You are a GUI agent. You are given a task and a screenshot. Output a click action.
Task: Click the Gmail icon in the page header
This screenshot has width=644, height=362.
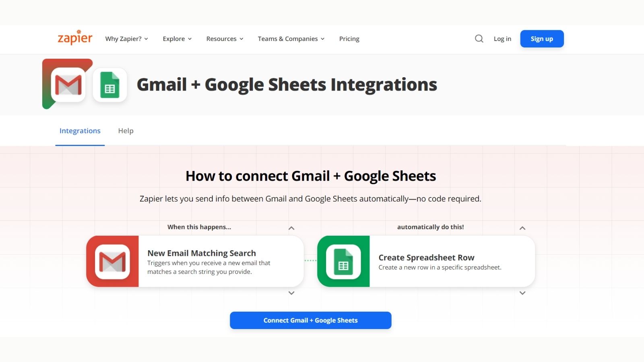click(68, 85)
